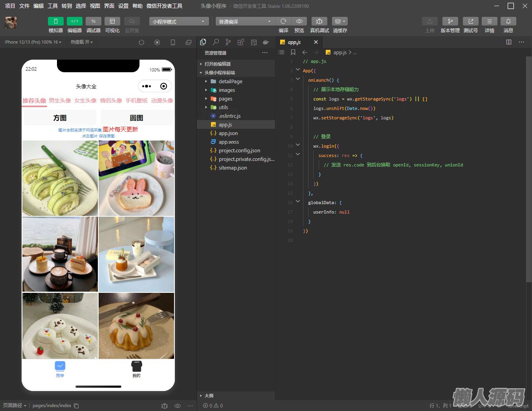
Task: Open the search icon in sidebar
Action: pyautogui.click(x=216, y=42)
